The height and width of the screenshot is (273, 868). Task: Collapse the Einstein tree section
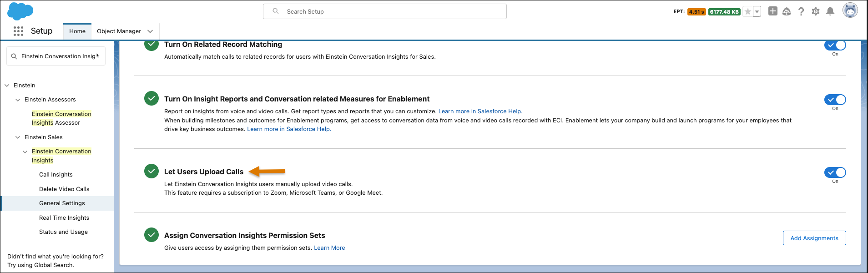pos(7,86)
